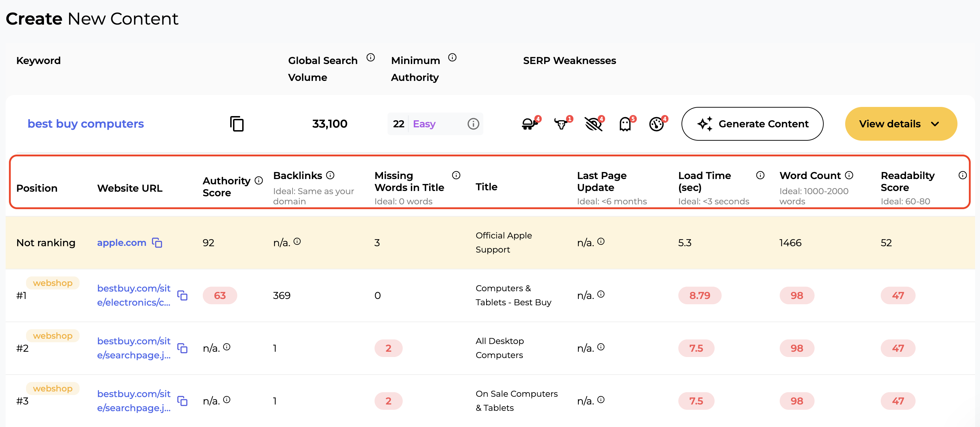
Task: Click the turtle slow-speed weakness icon
Action: coord(529,124)
